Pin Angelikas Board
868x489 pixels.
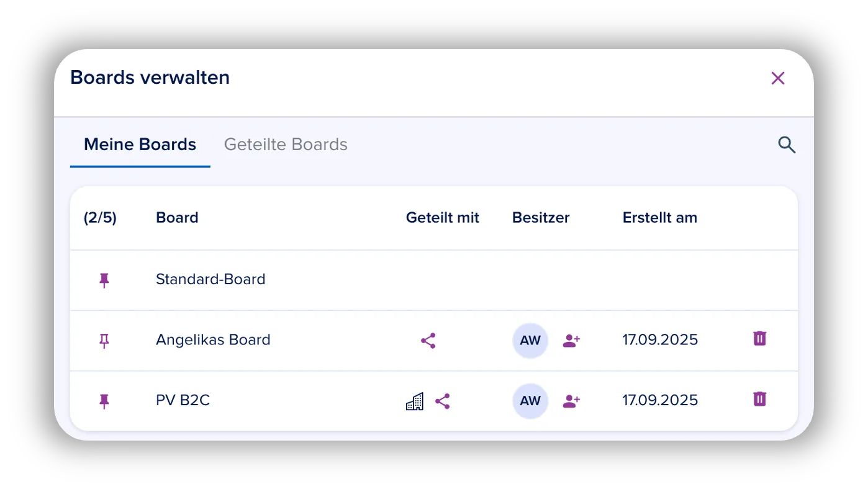104,341
